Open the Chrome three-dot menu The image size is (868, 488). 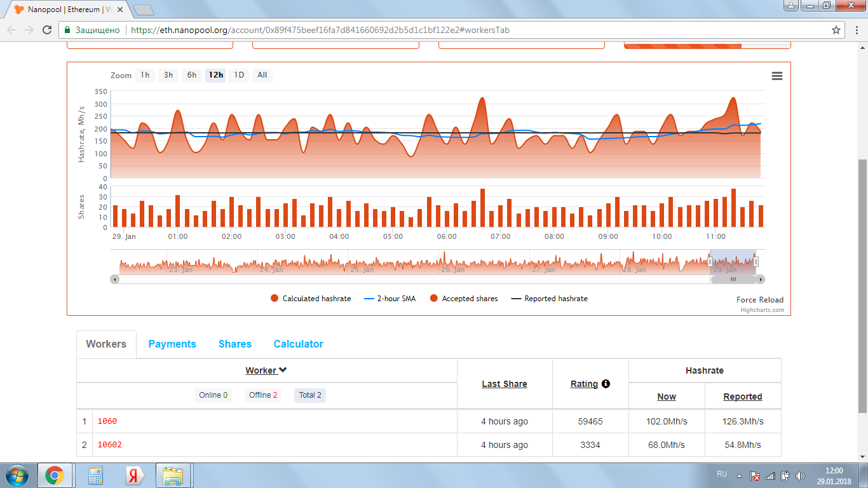pos(855,30)
